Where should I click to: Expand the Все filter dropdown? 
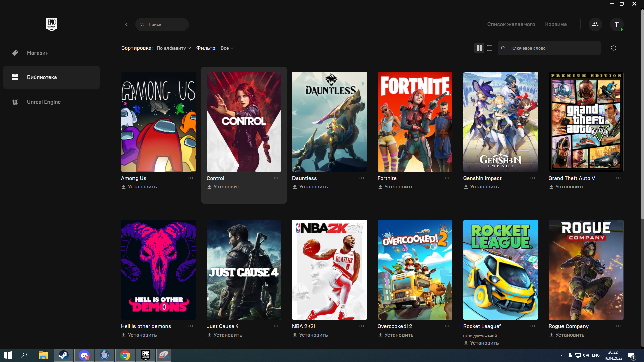click(x=227, y=48)
